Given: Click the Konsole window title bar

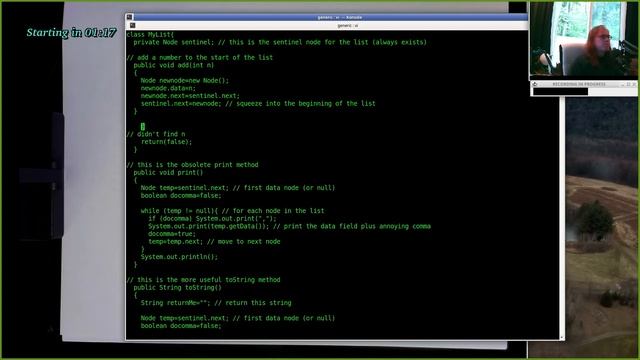Looking at the screenshot, I should coord(330,17).
